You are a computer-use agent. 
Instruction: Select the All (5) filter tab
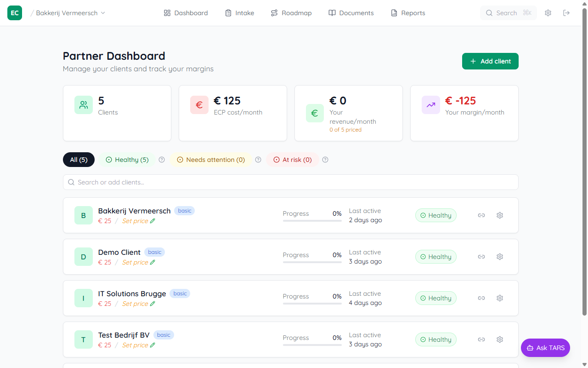click(79, 160)
